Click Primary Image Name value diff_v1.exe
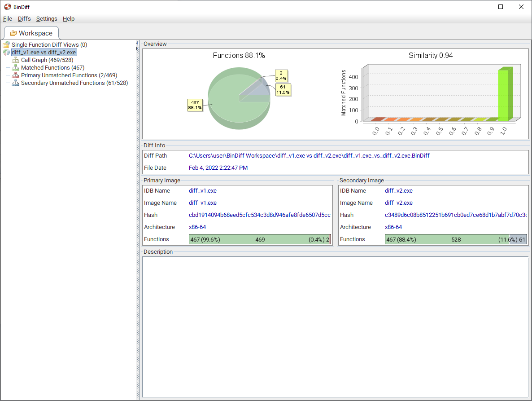This screenshot has height=401, width=532. click(x=203, y=203)
